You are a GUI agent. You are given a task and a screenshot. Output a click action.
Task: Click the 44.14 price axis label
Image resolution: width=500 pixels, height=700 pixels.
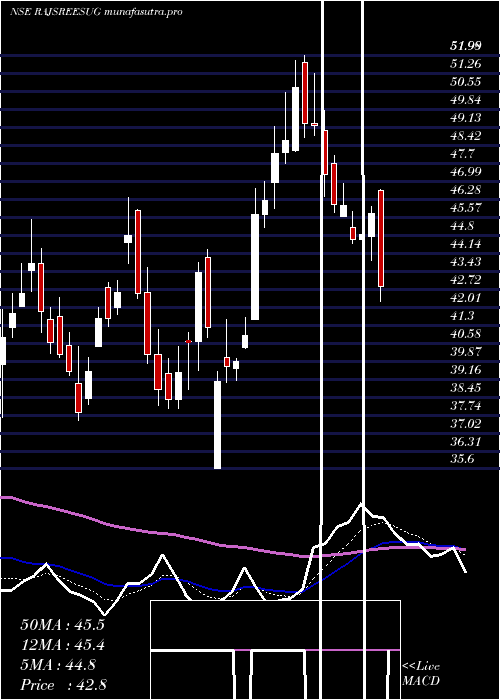(466, 244)
